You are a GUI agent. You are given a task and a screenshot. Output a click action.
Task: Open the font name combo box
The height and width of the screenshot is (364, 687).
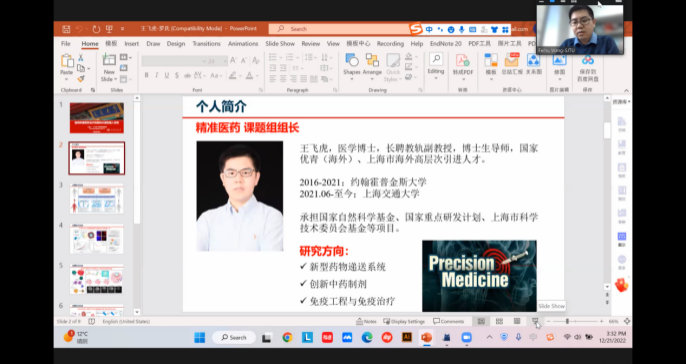pyautogui.click(x=174, y=61)
